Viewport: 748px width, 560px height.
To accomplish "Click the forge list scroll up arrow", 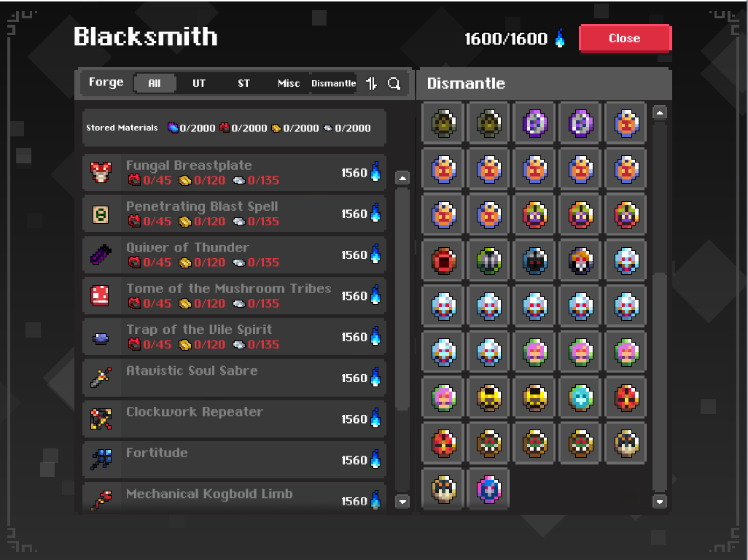I will (x=402, y=179).
